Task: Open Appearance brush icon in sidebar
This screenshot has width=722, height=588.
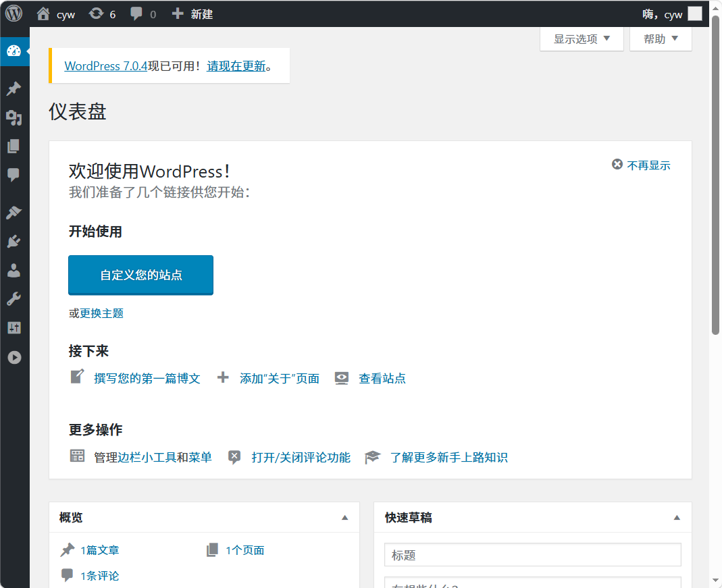Action: click(14, 212)
